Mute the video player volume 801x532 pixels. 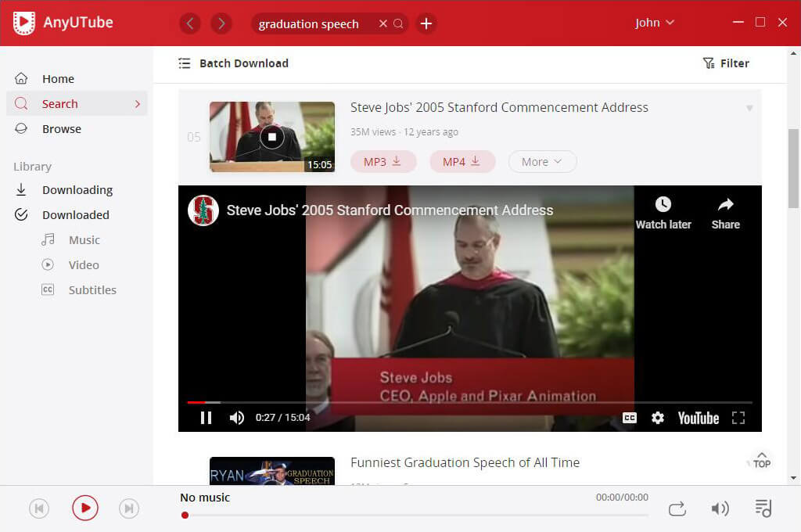[x=236, y=418]
